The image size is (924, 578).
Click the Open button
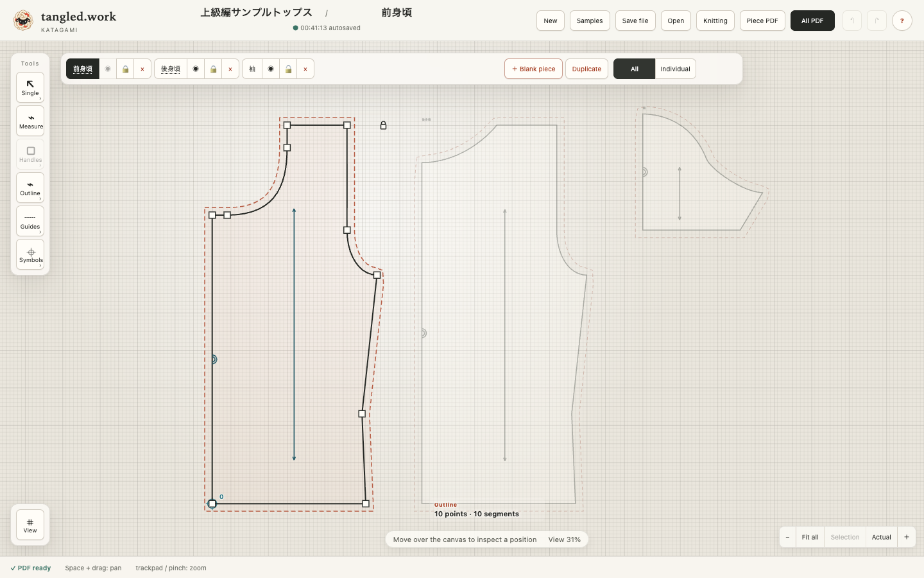[x=676, y=21]
